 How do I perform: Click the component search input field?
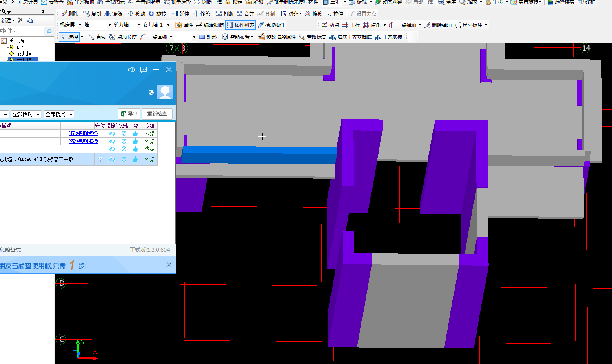pos(22,31)
